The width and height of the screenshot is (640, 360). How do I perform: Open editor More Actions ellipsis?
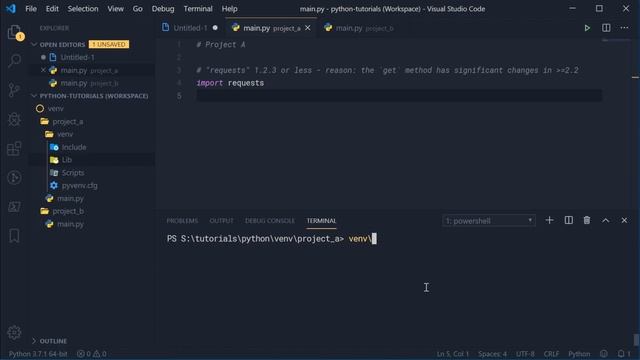[x=624, y=28]
